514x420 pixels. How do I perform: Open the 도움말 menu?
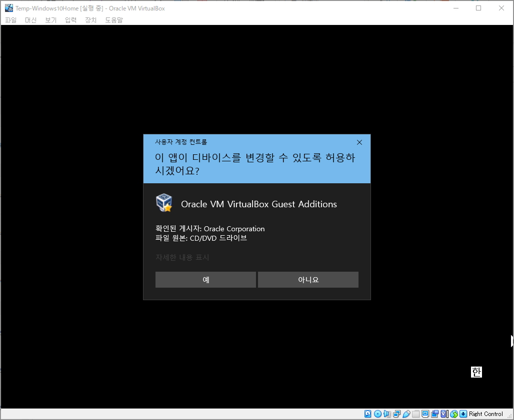point(114,20)
